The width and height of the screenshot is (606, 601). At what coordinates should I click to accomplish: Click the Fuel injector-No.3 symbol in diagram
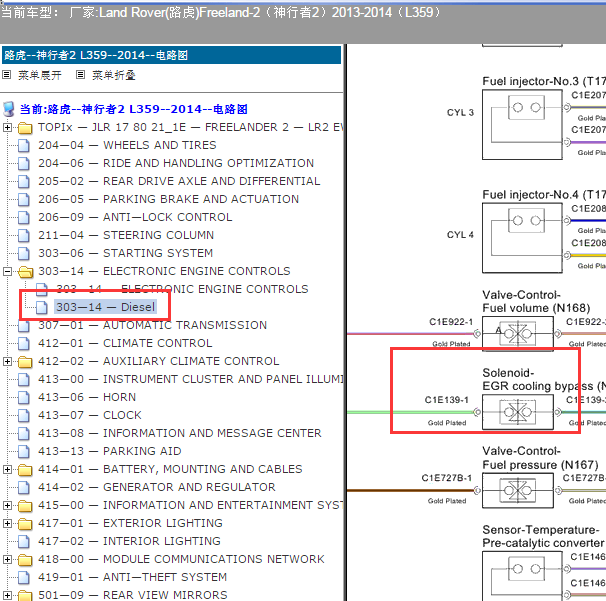(522, 124)
